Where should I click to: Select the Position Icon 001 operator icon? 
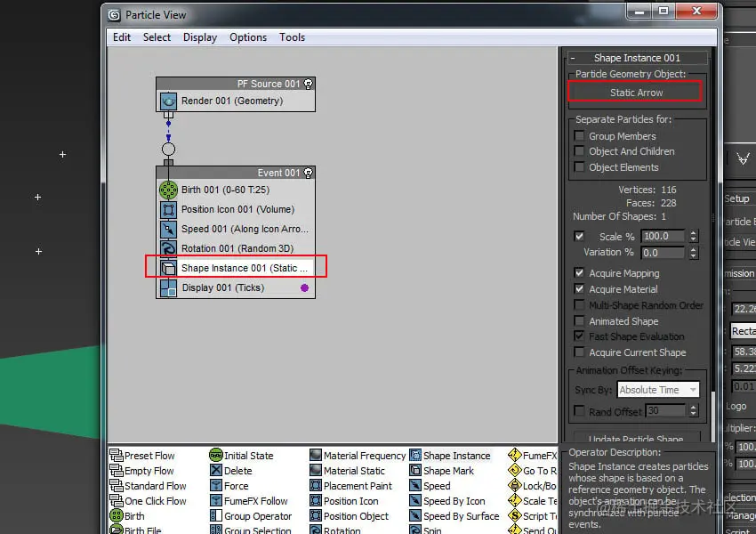click(168, 210)
